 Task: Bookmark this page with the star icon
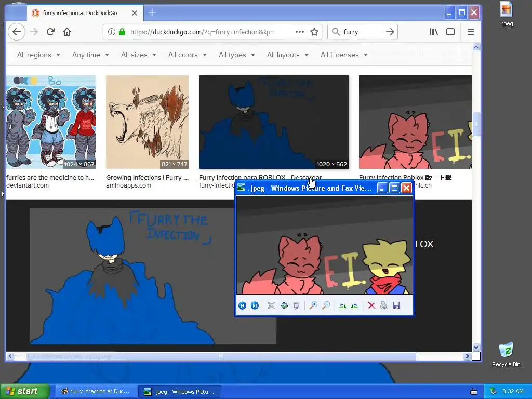click(x=314, y=32)
